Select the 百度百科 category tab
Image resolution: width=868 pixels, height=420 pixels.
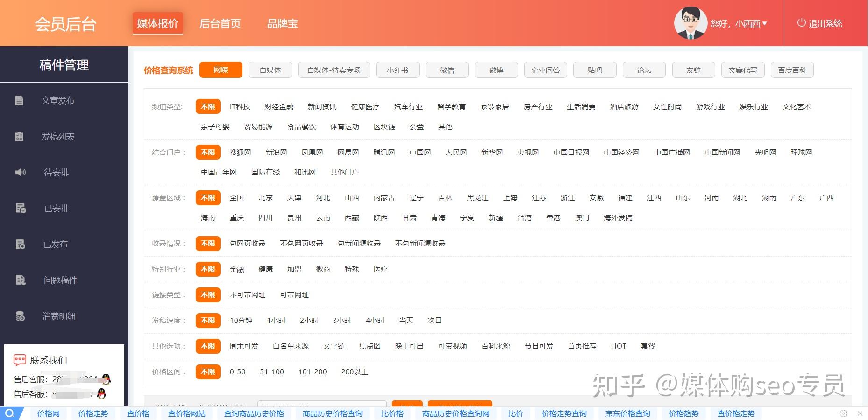[x=792, y=70]
